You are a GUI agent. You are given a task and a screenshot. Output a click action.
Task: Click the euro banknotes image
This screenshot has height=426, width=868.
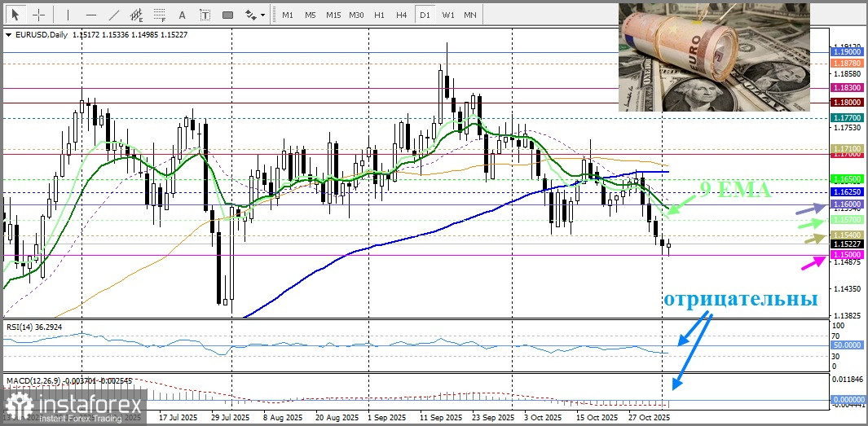(714, 57)
